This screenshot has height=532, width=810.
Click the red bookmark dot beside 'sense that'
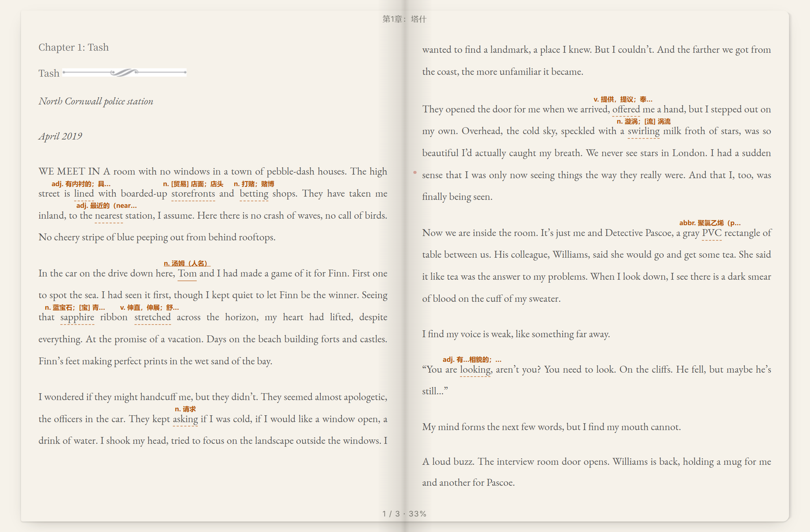[x=415, y=173]
